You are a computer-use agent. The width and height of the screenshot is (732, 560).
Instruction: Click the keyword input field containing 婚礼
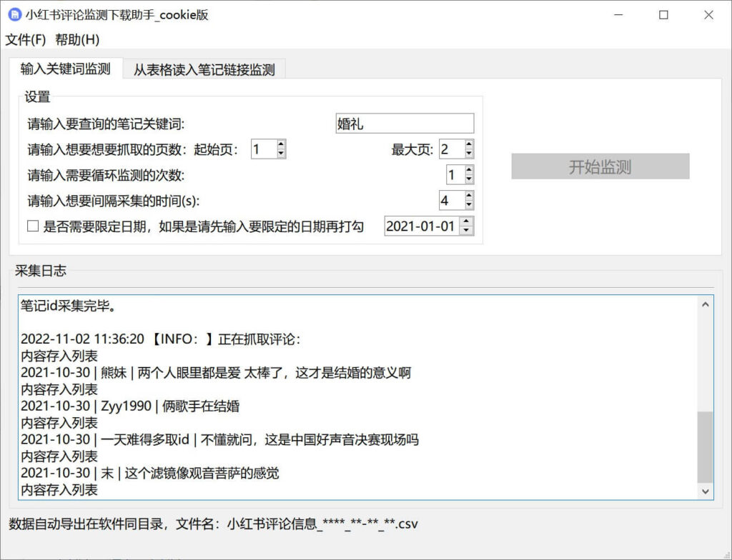pos(405,124)
